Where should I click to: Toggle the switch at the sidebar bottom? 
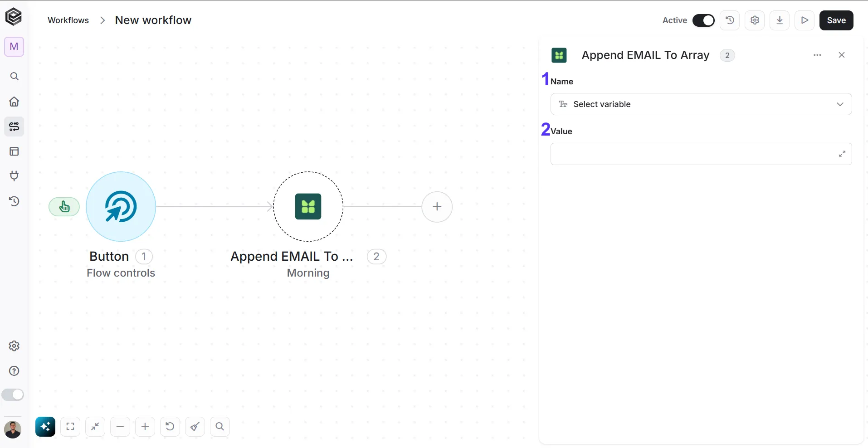[13, 395]
